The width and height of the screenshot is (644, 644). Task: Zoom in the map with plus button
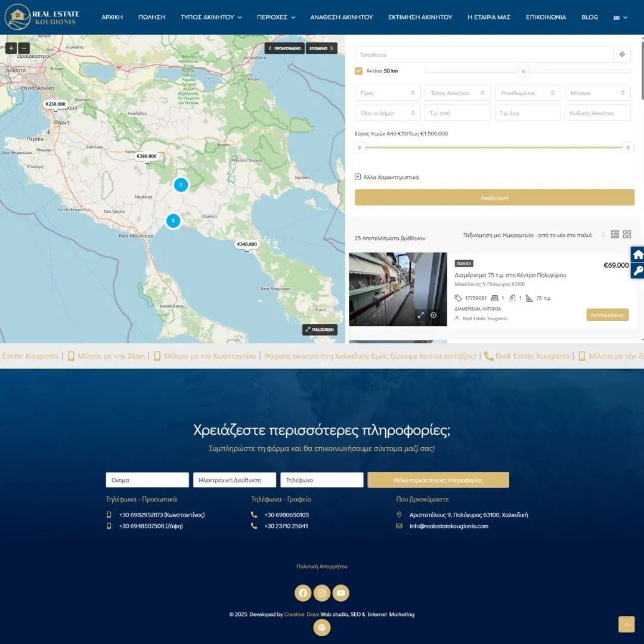pos(11,48)
